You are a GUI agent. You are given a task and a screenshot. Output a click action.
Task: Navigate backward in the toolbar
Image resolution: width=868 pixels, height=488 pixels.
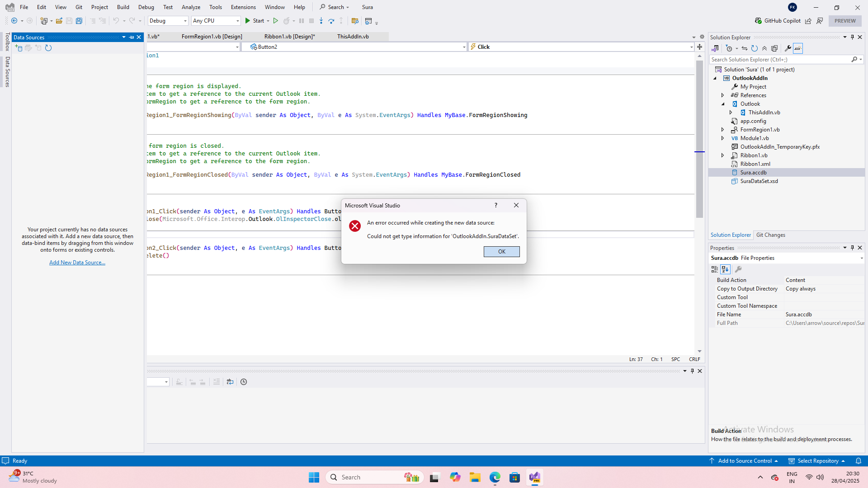coord(14,21)
